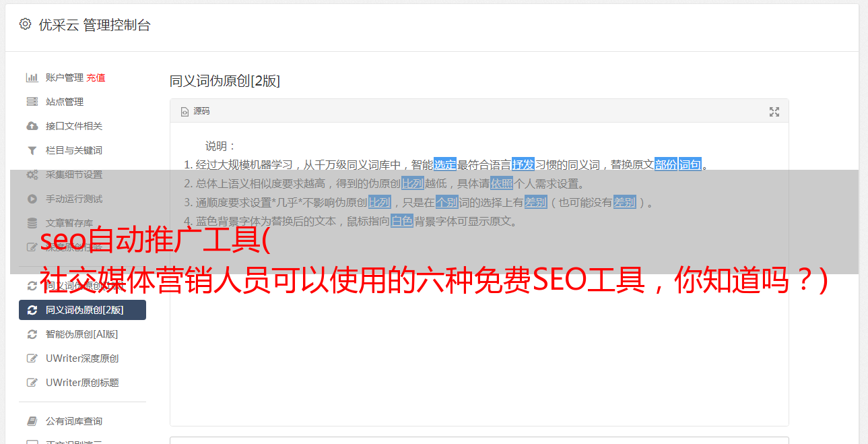The height and width of the screenshot is (444, 868).
Task: Click the fullscreen expand icon in editor toolbar
Action: coord(774,112)
